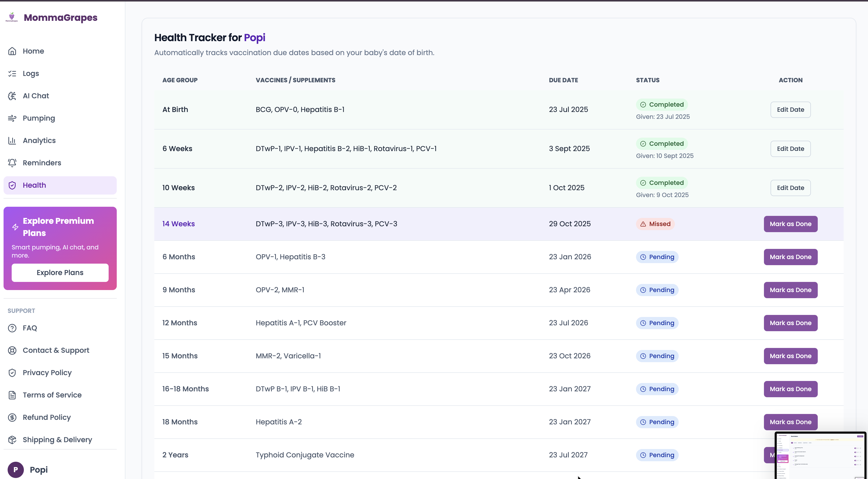The width and height of the screenshot is (868, 479).
Task: Edit the date for 6 Weeks vaccines
Action: [x=790, y=149]
